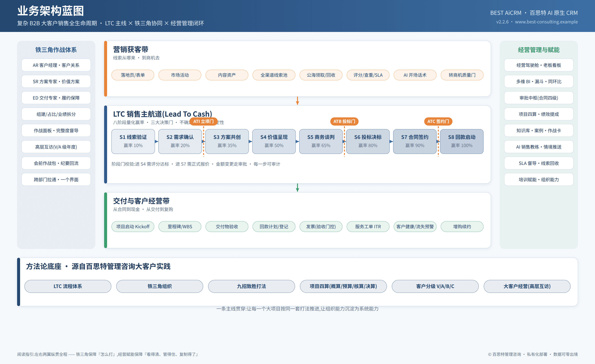595x364 pixels.
Task: Click stage S3 方案共创 box
Action: (227, 141)
